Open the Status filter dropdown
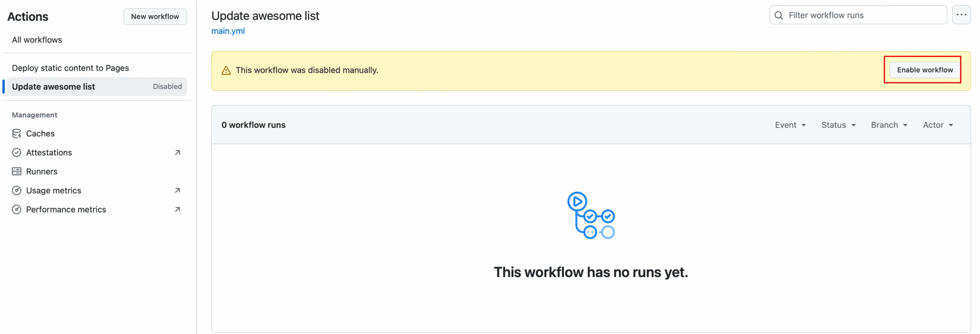This screenshot has height=334, width=980. pyautogui.click(x=838, y=125)
